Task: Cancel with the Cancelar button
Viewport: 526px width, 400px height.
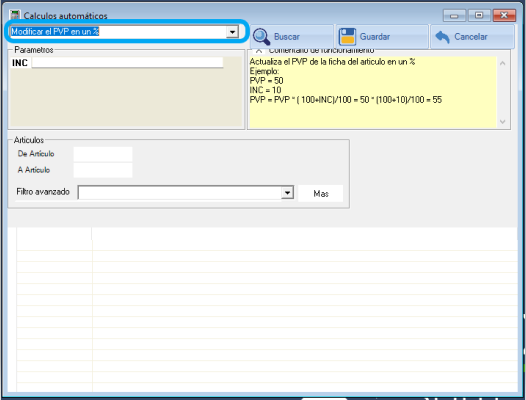Action: point(472,37)
